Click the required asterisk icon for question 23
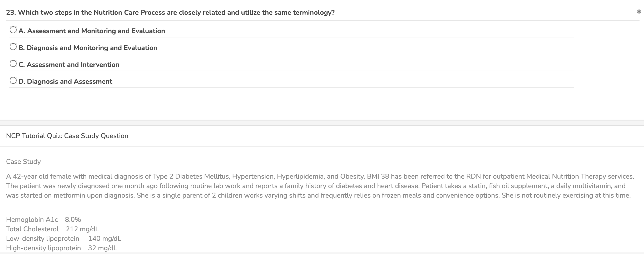 coord(639,12)
